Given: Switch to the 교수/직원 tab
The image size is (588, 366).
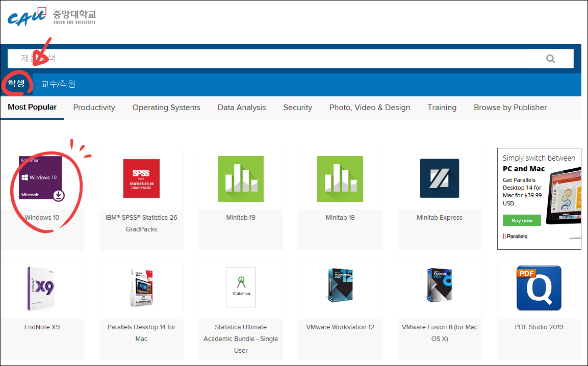Looking at the screenshot, I should [58, 84].
